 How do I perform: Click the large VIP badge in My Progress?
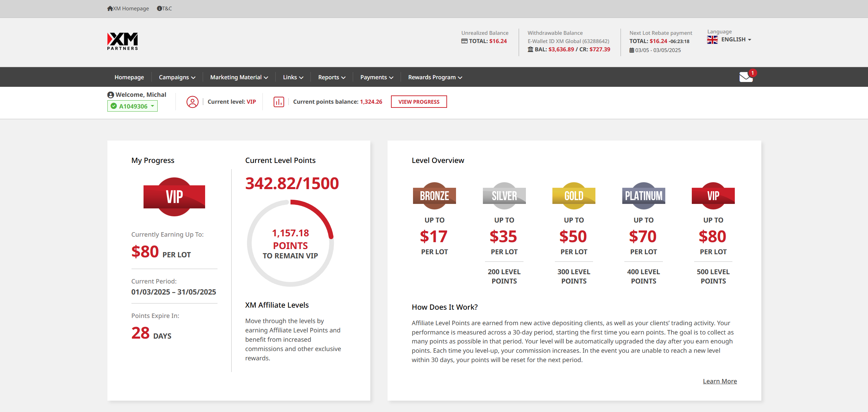click(174, 197)
